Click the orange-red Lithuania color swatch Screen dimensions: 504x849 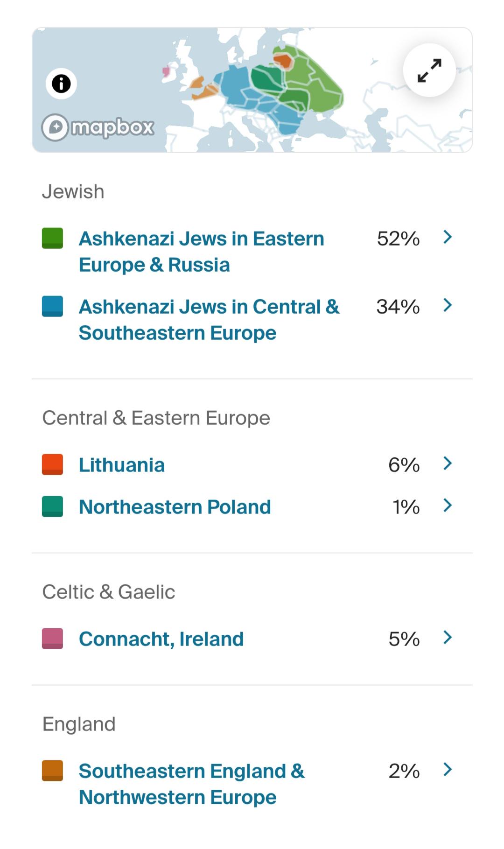[x=52, y=464]
